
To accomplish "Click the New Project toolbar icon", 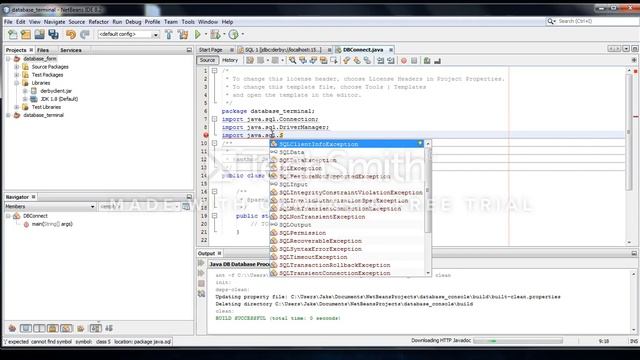I will [26, 35].
